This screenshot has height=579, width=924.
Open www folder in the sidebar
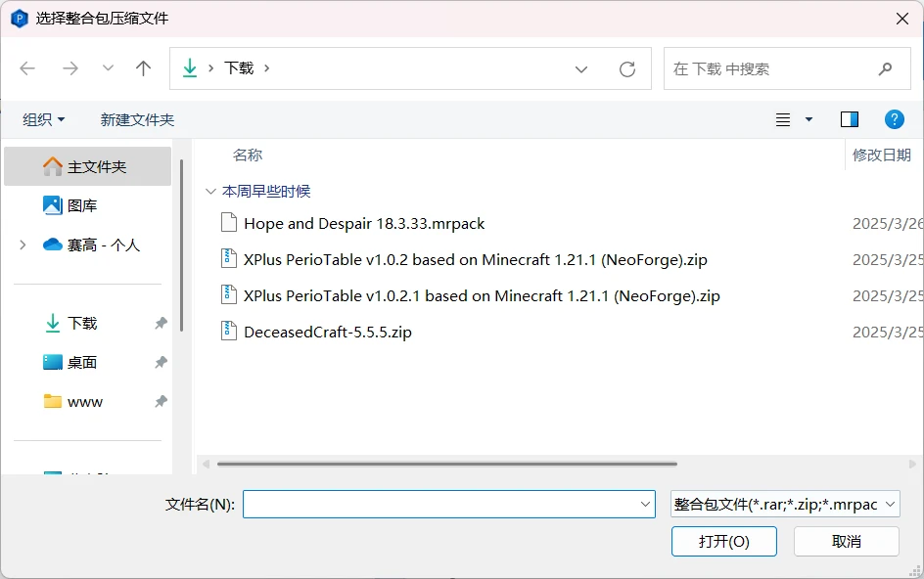[85, 402]
